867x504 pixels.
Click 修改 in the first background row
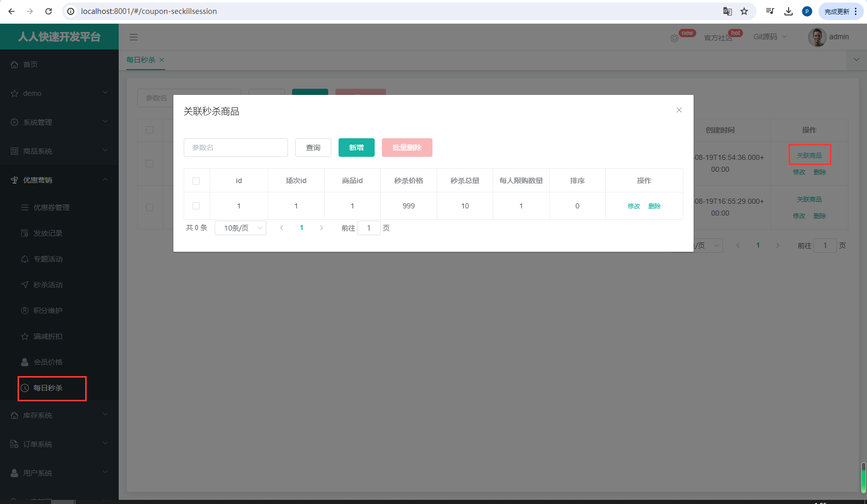click(799, 172)
